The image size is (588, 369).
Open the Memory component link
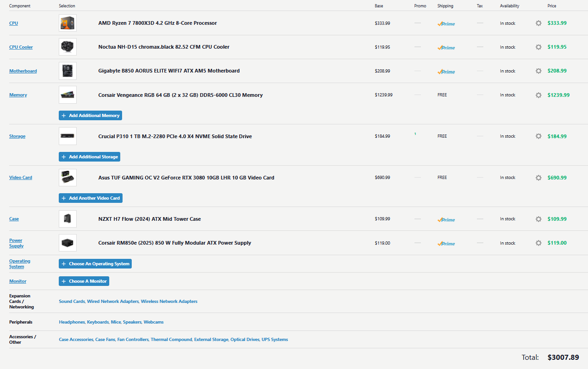coord(18,95)
